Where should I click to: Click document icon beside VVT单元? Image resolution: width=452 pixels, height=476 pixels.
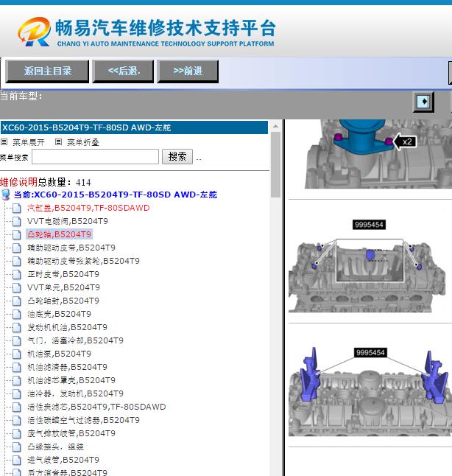click(17, 287)
